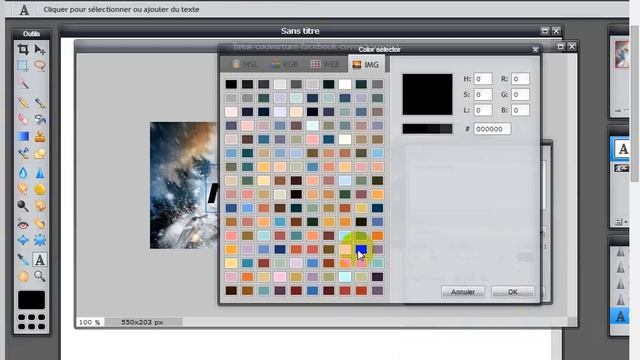This screenshot has width=640, height=360.
Task: Close the Sans titre window
Action: coord(556,31)
